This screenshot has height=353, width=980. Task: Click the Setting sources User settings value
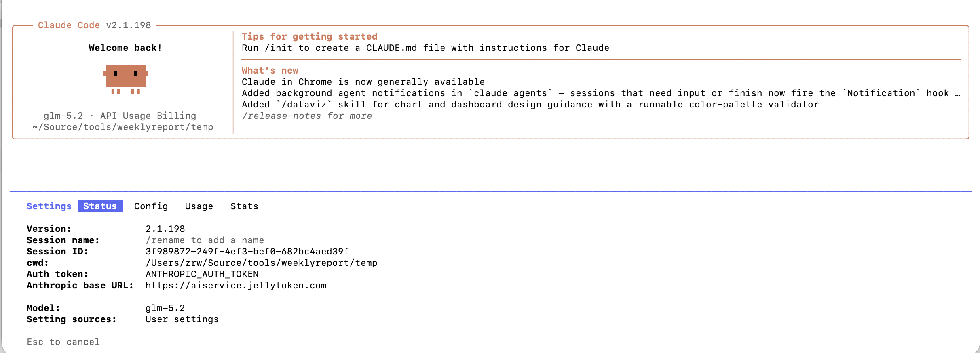pos(182,319)
